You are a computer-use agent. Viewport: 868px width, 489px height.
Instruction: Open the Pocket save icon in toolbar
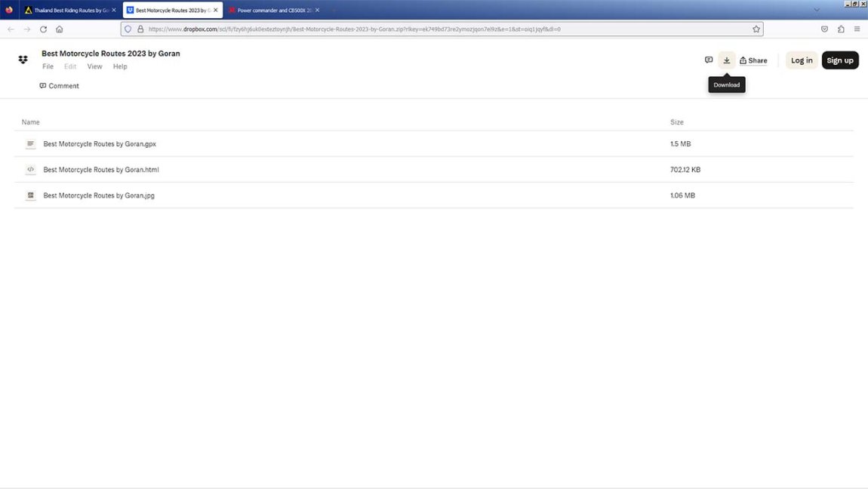(824, 29)
